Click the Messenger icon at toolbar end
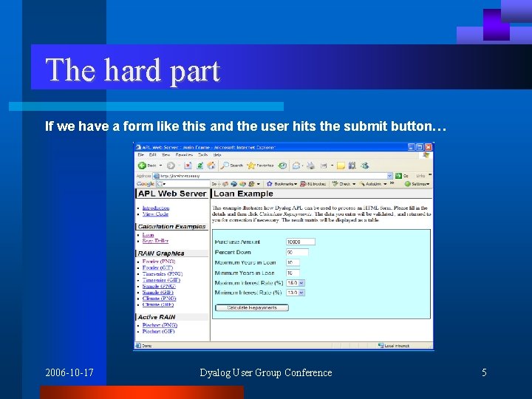This screenshot has width=532, height=399. (x=365, y=166)
